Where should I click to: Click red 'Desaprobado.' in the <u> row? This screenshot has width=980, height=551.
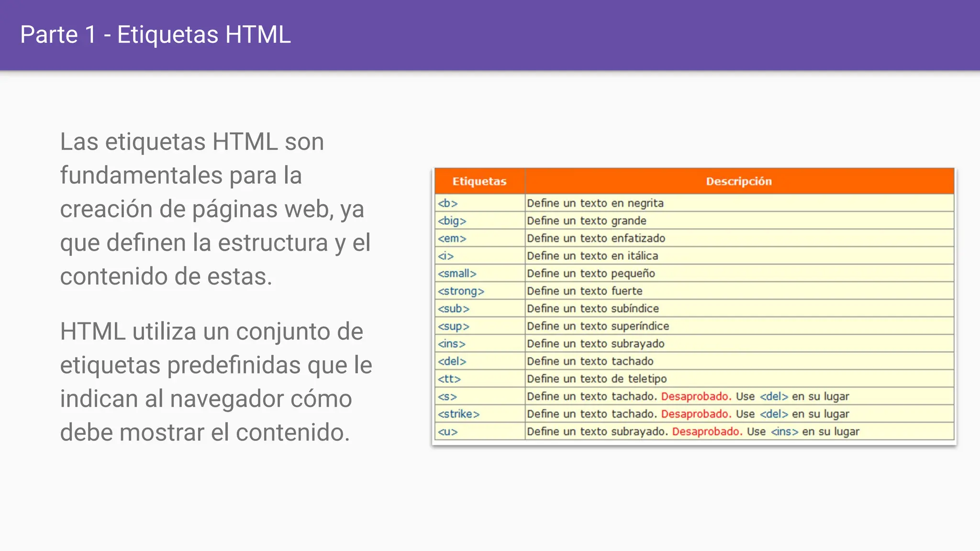[707, 431]
